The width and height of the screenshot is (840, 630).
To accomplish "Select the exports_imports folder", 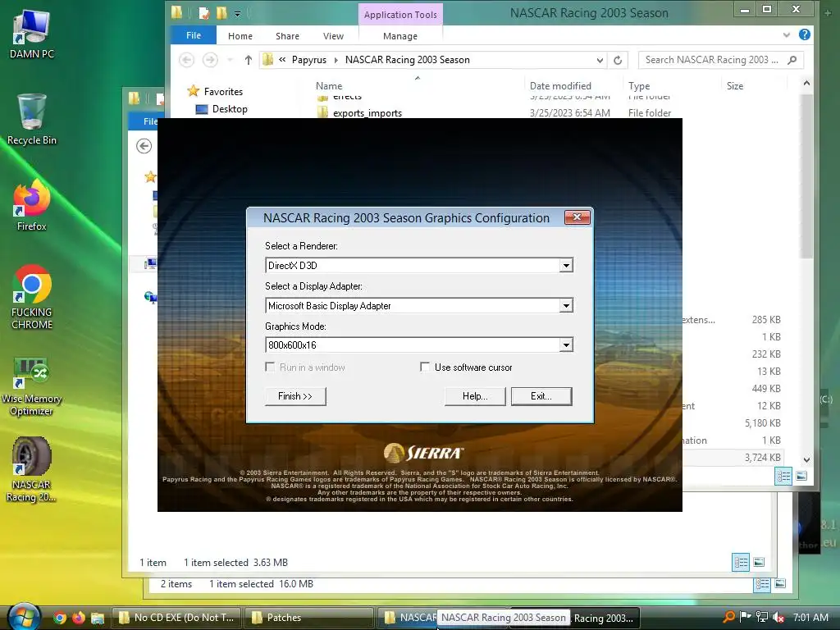I will click(x=367, y=113).
